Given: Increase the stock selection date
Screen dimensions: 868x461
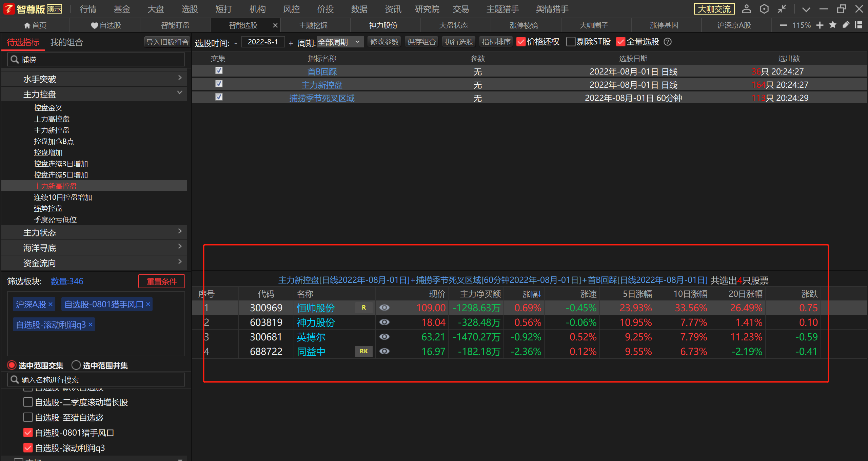Looking at the screenshot, I should [x=291, y=43].
